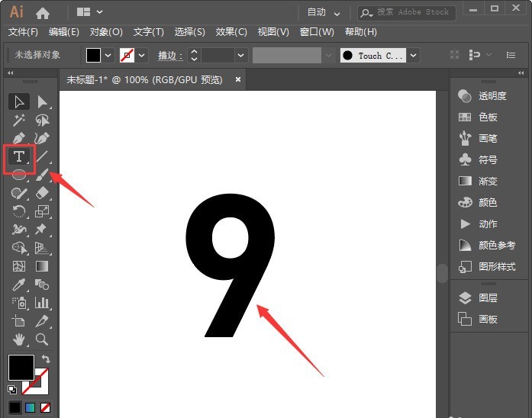Click the large black fill color swatch
The image size is (532, 418).
tap(21, 367)
